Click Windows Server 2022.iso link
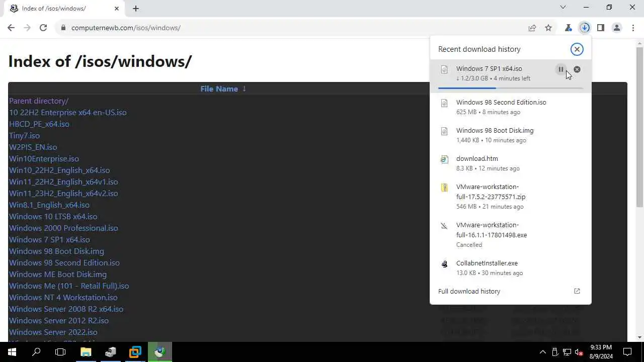The height and width of the screenshot is (362, 644). (53, 332)
